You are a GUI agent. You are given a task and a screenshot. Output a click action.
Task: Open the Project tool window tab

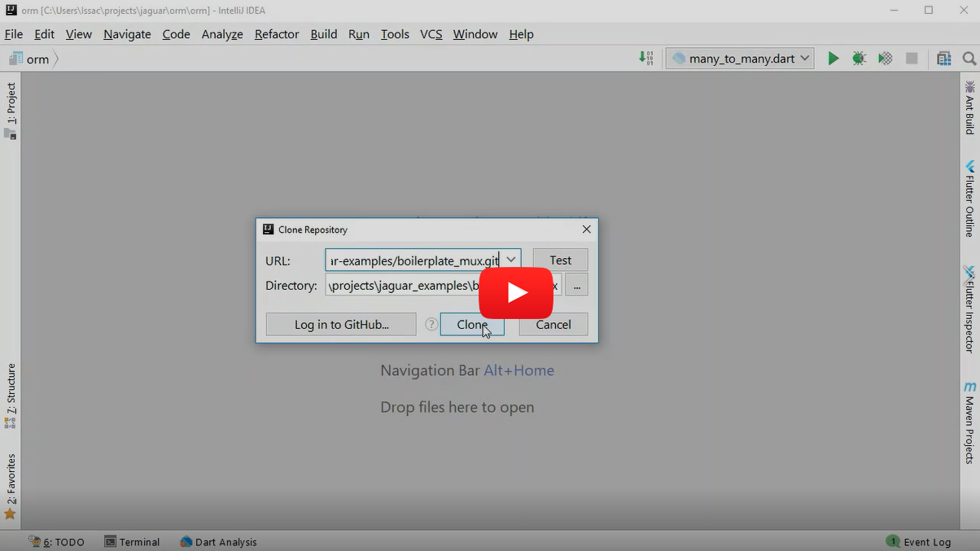pyautogui.click(x=11, y=111)
